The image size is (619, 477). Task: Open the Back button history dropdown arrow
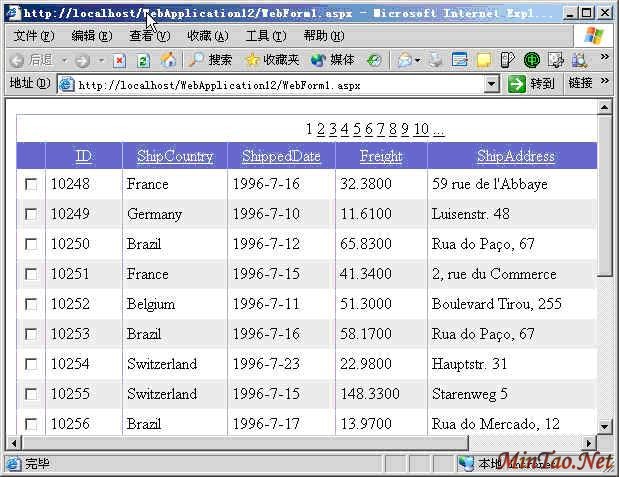(x=64, y=60)
